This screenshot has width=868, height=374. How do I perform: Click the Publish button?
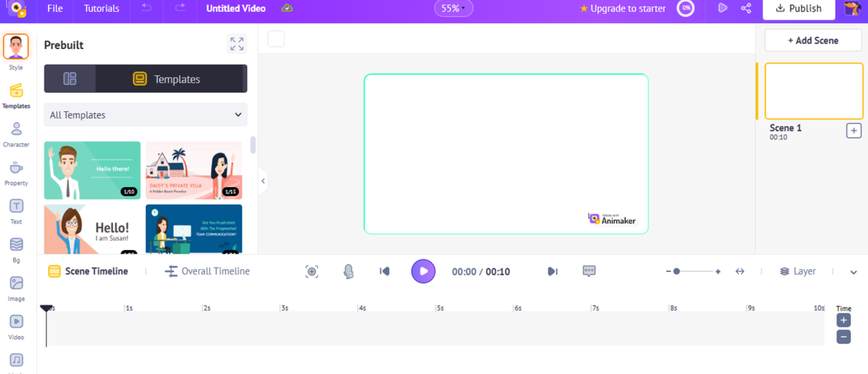pos(799,9)
